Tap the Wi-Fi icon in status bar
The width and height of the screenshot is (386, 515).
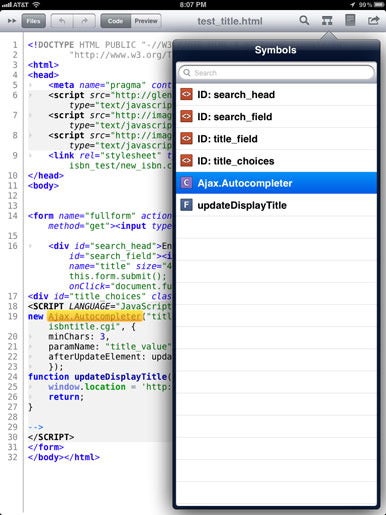[36, 5]
